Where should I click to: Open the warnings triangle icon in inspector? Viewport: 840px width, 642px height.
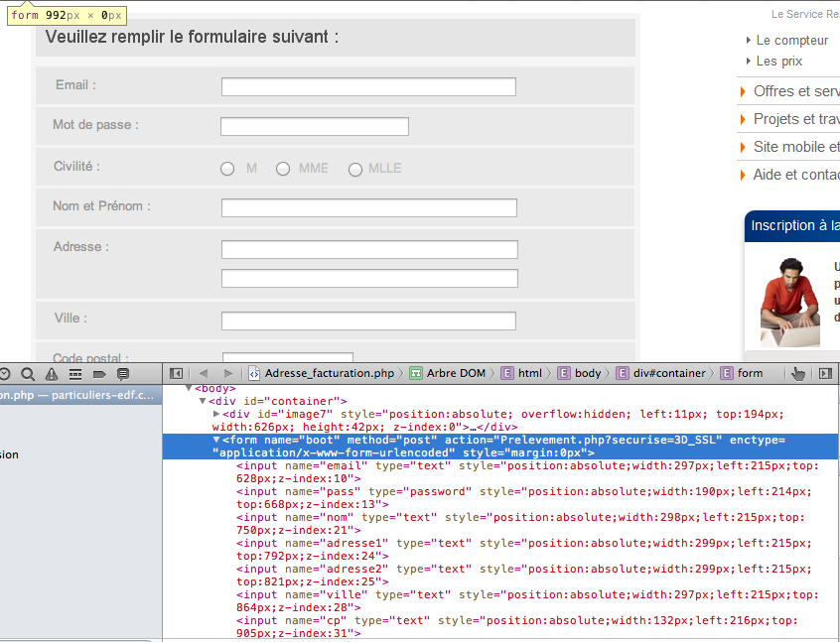click(x=52, y=374)
